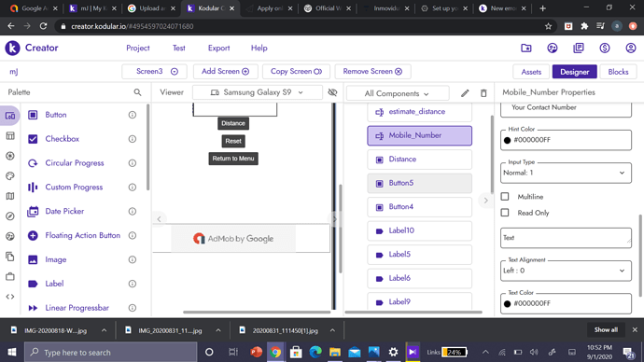Show info for the Button component

point(133,115)
